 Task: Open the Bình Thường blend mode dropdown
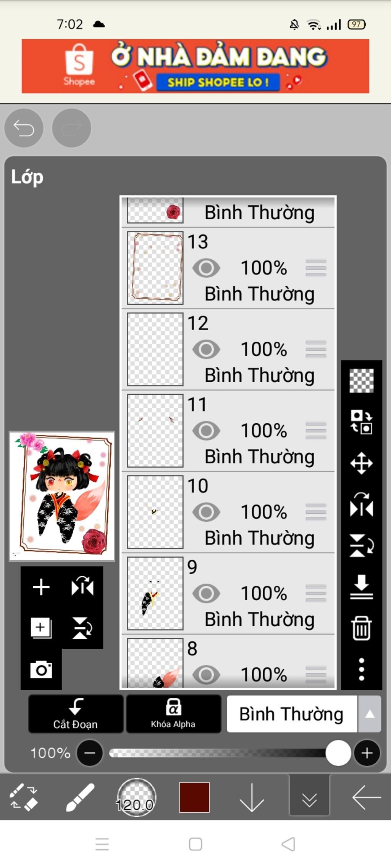292,714
